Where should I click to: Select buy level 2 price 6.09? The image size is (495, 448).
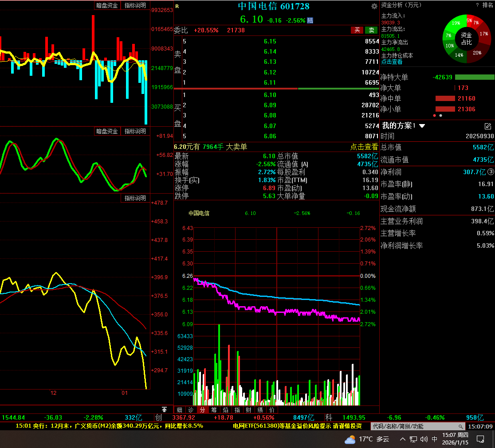[270, 105]
